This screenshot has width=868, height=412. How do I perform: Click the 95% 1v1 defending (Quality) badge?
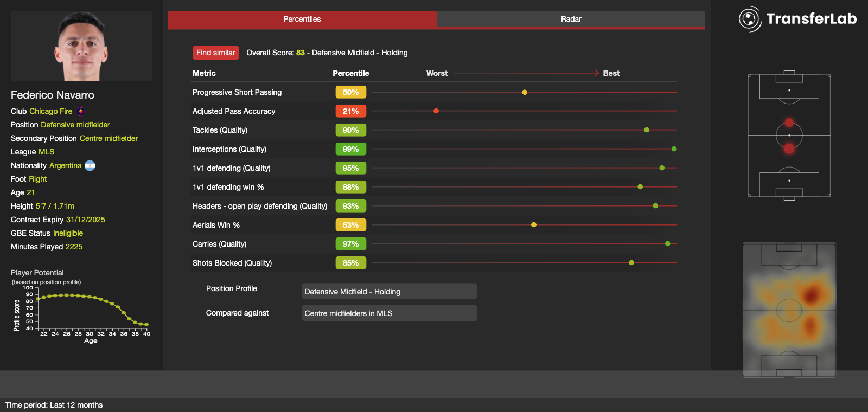[x=351, y=168]
